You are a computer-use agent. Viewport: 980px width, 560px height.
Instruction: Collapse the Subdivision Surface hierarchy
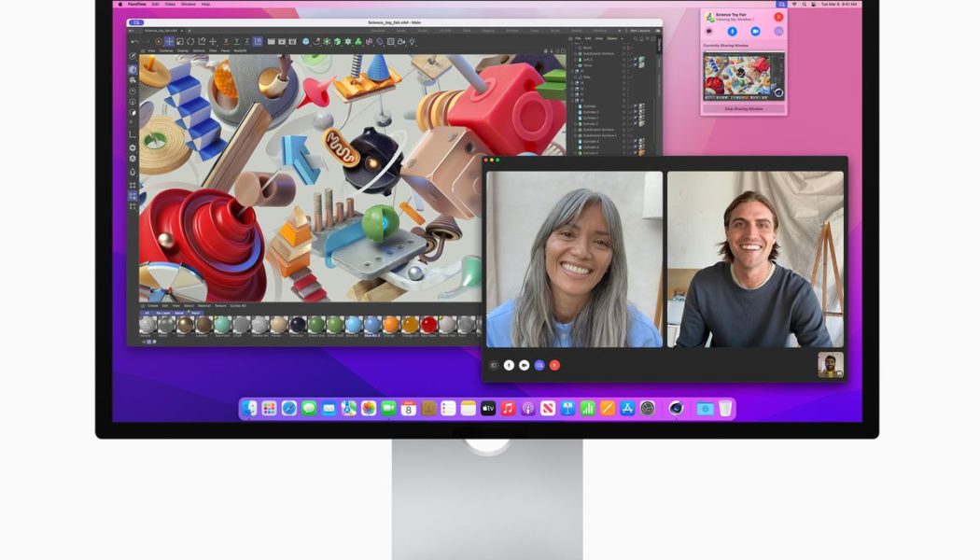click(574, 53)
